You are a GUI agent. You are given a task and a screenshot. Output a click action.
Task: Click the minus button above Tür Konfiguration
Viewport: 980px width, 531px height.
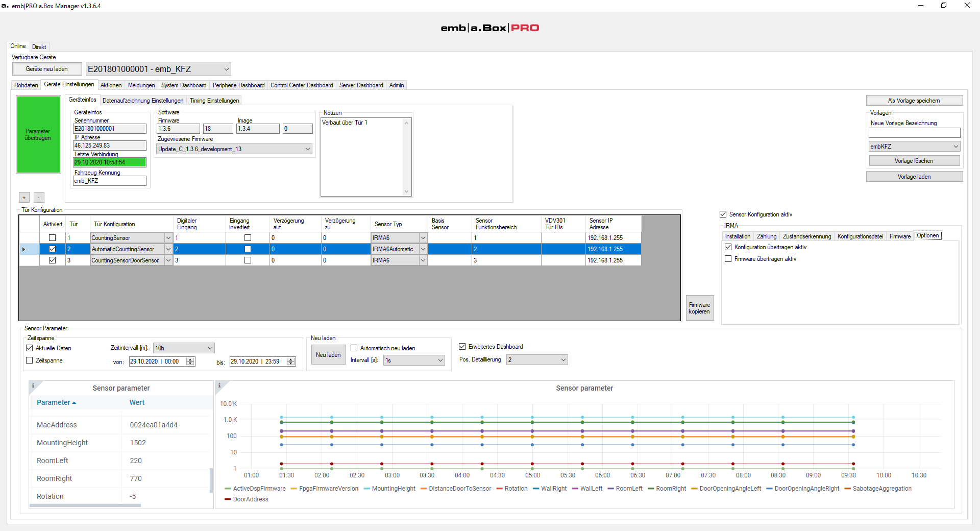tap(39, 198)
